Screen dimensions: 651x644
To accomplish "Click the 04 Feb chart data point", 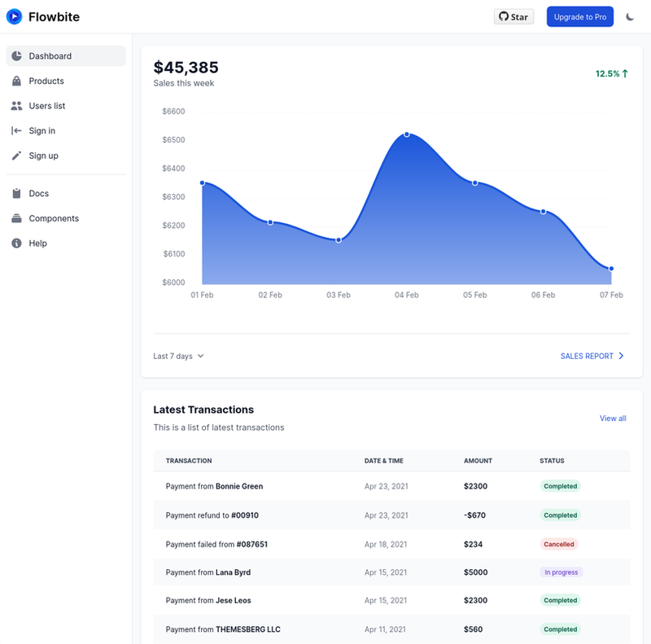I will 407,134.
